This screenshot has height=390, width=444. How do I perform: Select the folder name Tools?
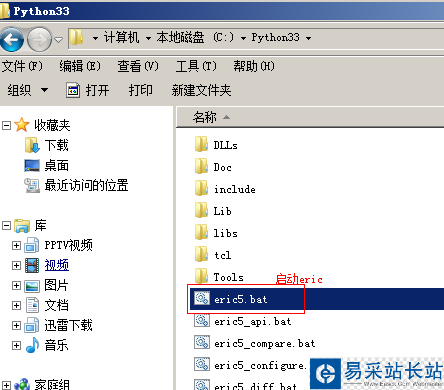229,277
